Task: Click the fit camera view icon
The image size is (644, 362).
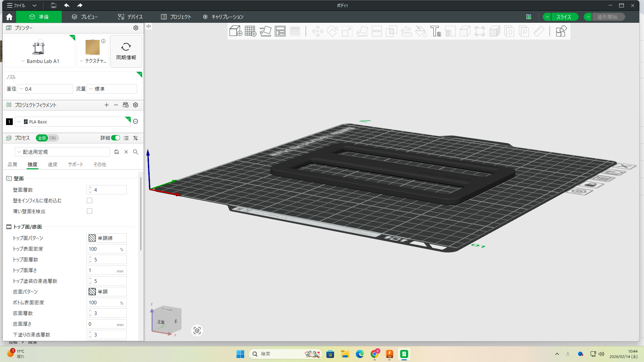Action: (197, 331)
